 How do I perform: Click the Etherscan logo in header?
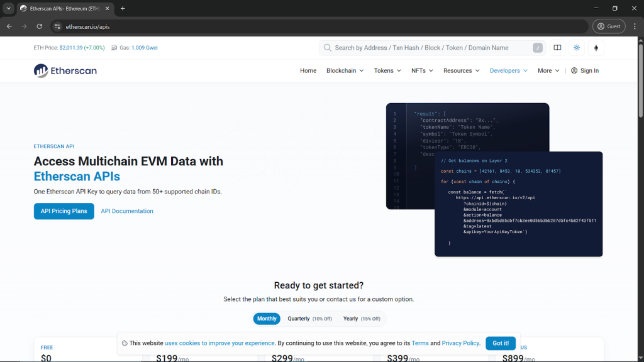coord(65,71)
